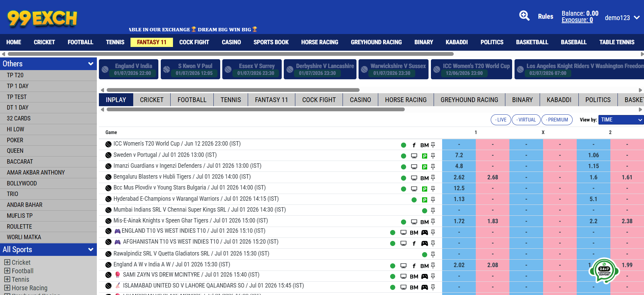The width and height of the screenshot is (644, 295).
Task: Open KABADDI in top navigation
Action: 457,42
